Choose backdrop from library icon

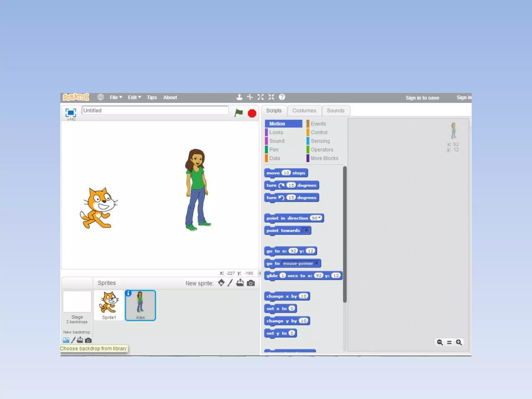(x=66, y=340)
